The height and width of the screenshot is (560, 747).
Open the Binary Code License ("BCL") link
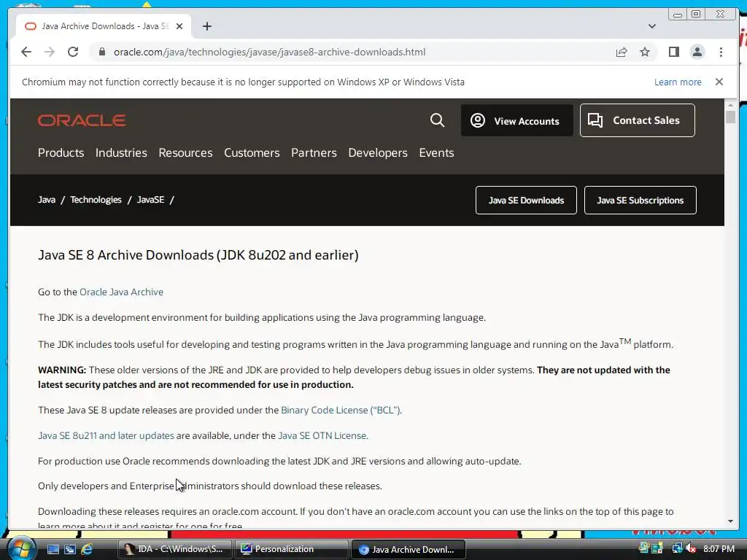tap(341, 410)
